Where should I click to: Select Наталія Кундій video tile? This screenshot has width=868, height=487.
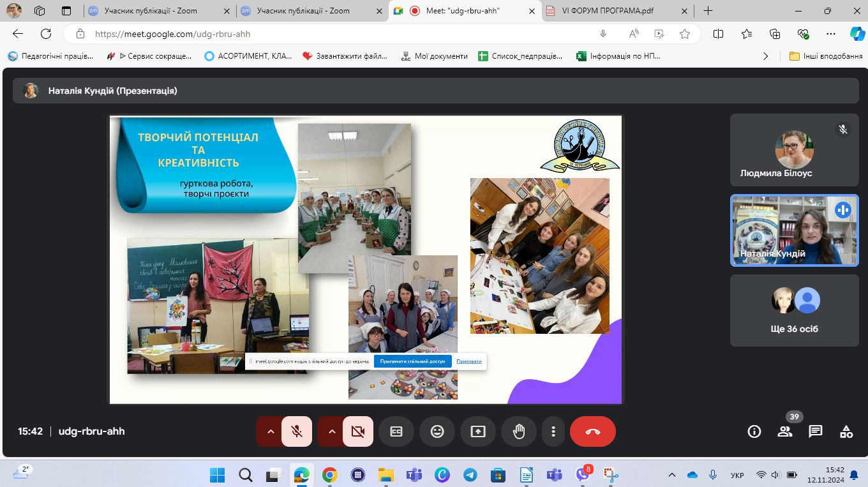point(794,230)
